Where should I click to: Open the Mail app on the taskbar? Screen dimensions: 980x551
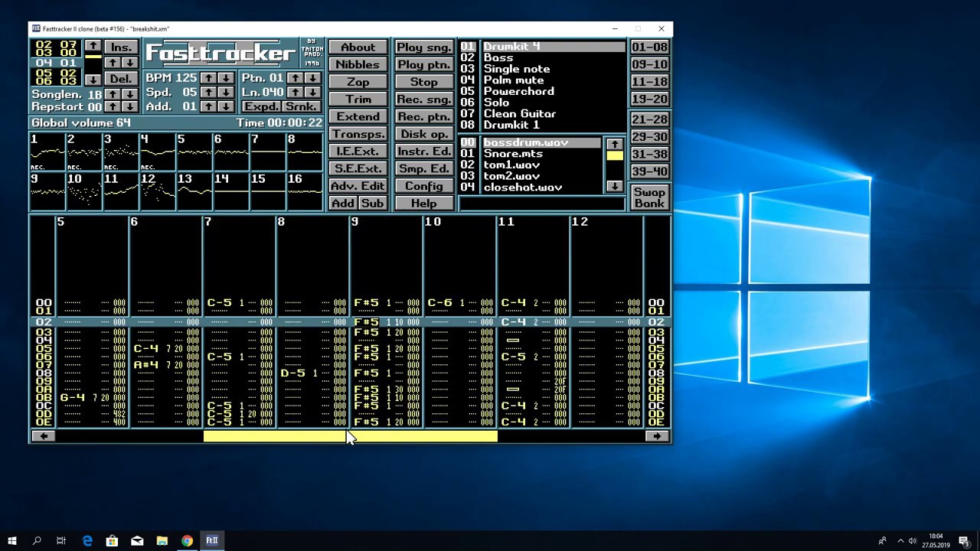pyautogui.click(x=137, y=540)
